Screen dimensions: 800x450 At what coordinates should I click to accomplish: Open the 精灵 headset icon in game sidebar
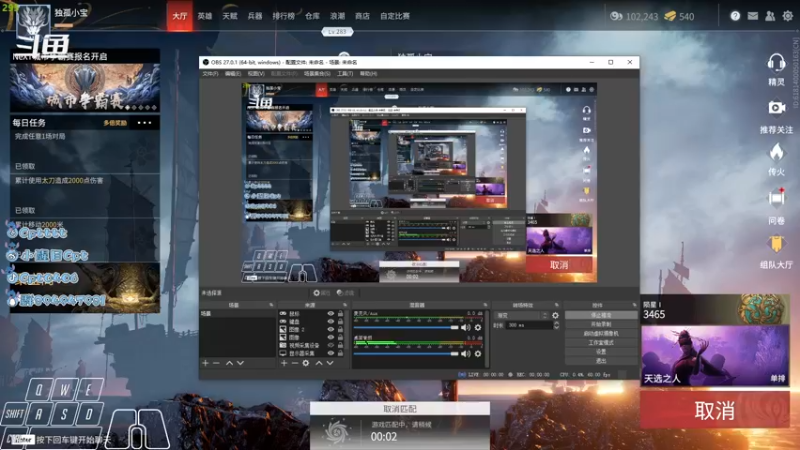pyautogui.click(x=776, y=64)
